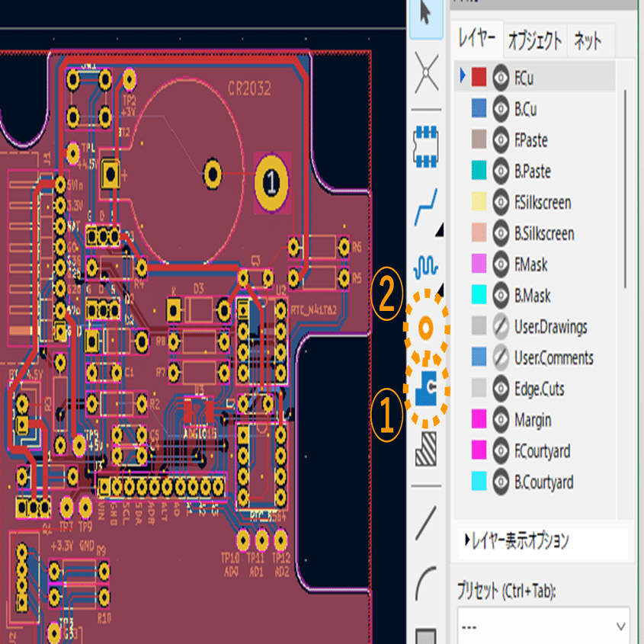Select the draw arc tool
This screenshot has width=644, height=644.
(426, 584)
